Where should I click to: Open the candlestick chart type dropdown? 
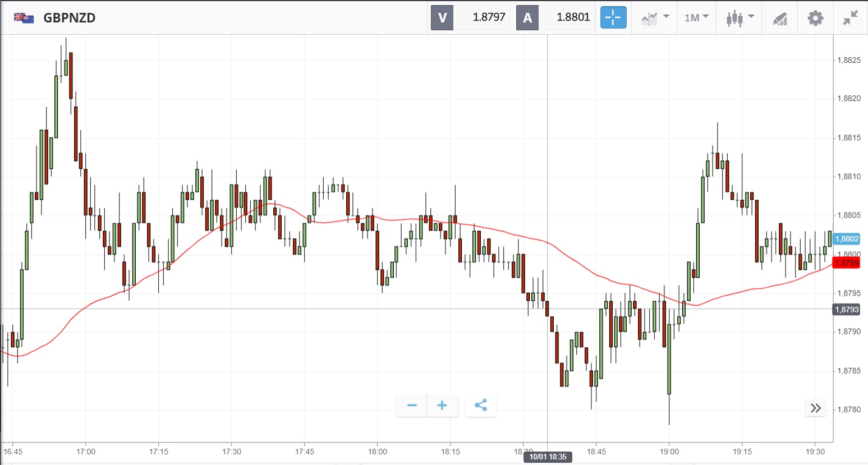pyautogui.click(x=740, y=18)
